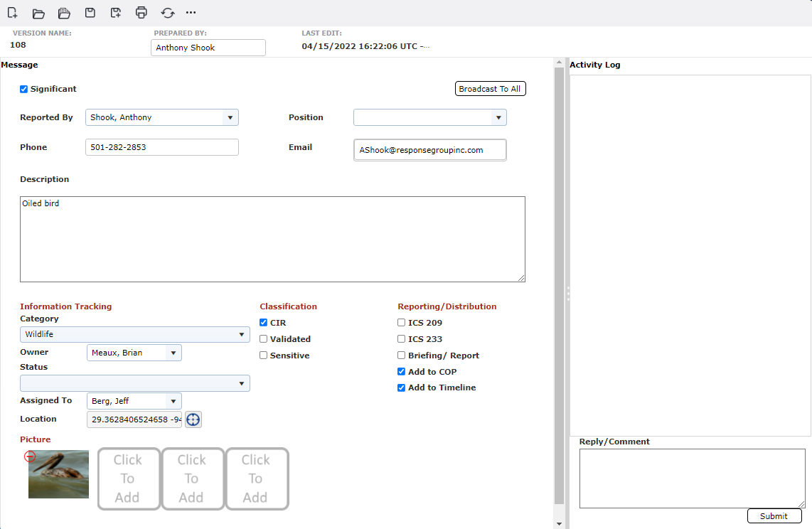Screen dimensions: 812x529
Task: Click the Activity Log panel header
Action: [x=595, y=65]
